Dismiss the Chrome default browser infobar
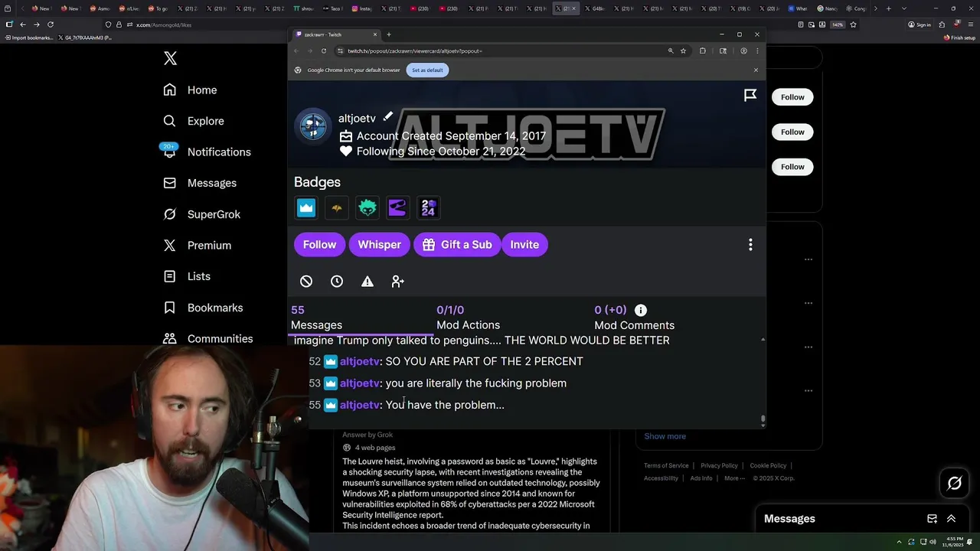980x551 pixels. click(756, 70)
